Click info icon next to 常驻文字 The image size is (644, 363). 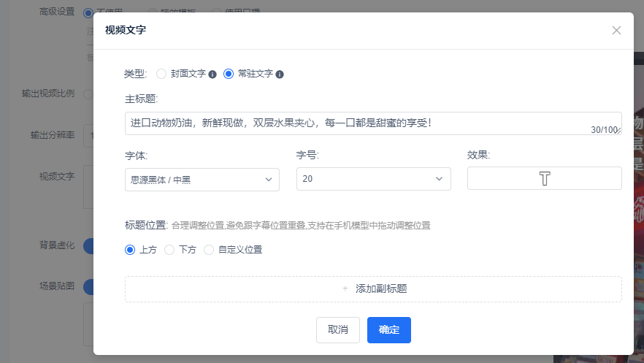click(x=279, y=74)
